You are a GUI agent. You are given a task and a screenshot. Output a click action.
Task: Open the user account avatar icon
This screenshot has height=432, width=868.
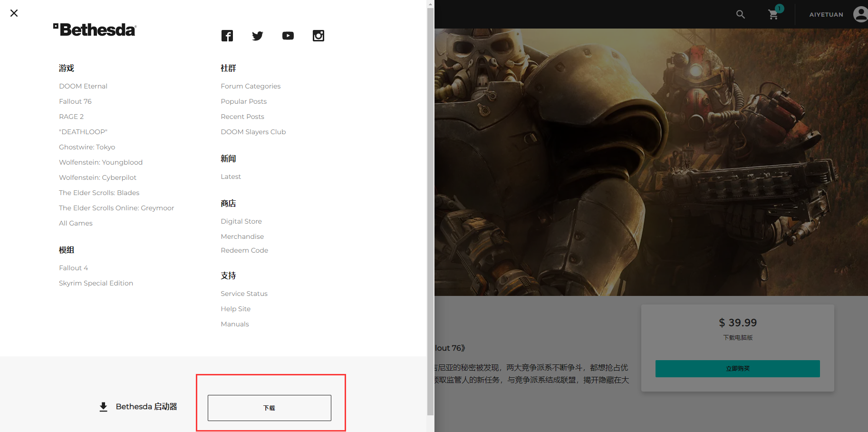point(861,14)
